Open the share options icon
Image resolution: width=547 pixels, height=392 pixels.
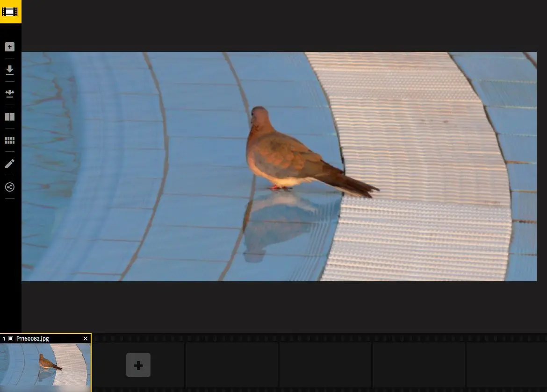point(10,187)
